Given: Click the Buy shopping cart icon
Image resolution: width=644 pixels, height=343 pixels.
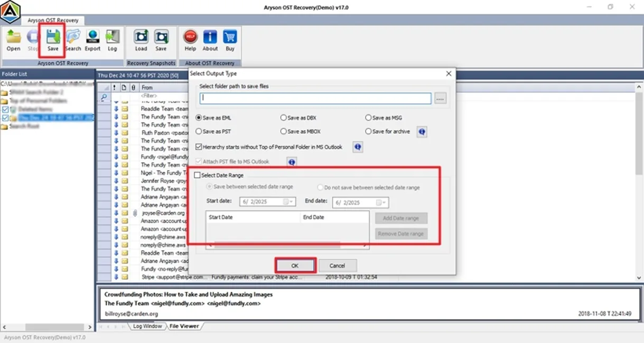Looking at the screenshot, I should [230, 36].
